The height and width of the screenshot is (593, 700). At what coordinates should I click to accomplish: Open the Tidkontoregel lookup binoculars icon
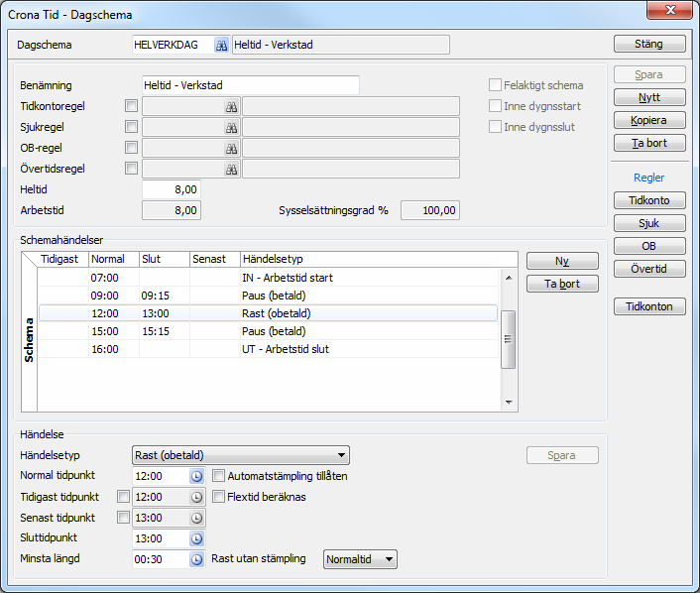(231, 107)
